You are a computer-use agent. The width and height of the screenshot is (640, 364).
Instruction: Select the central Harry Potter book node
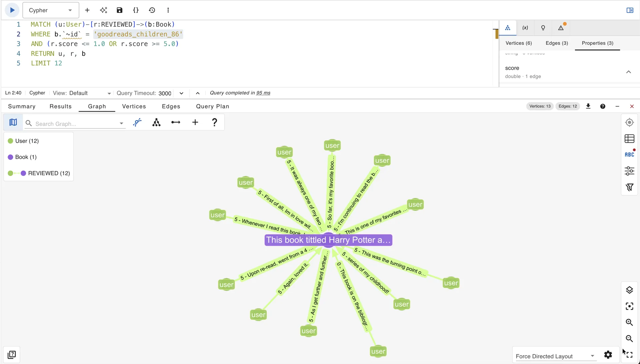tap(328, 240)
